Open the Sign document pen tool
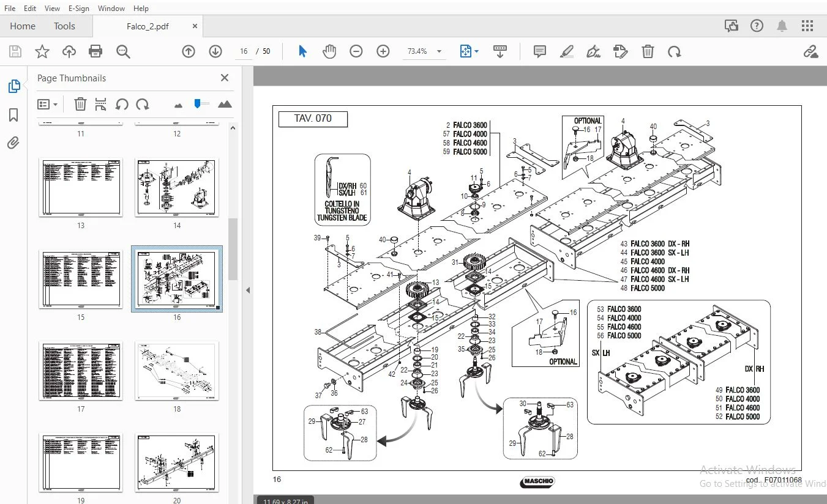 593,51
